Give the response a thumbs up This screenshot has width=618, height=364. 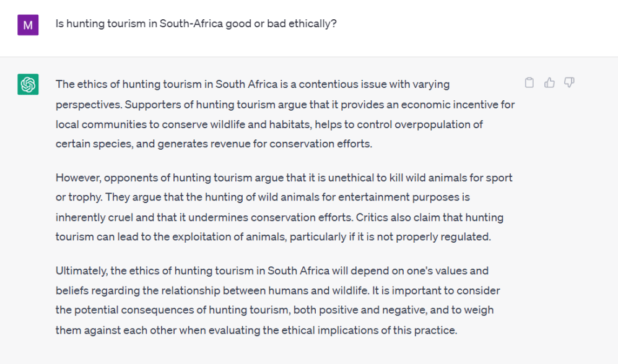pyautogui.click(x=549, y=83)
